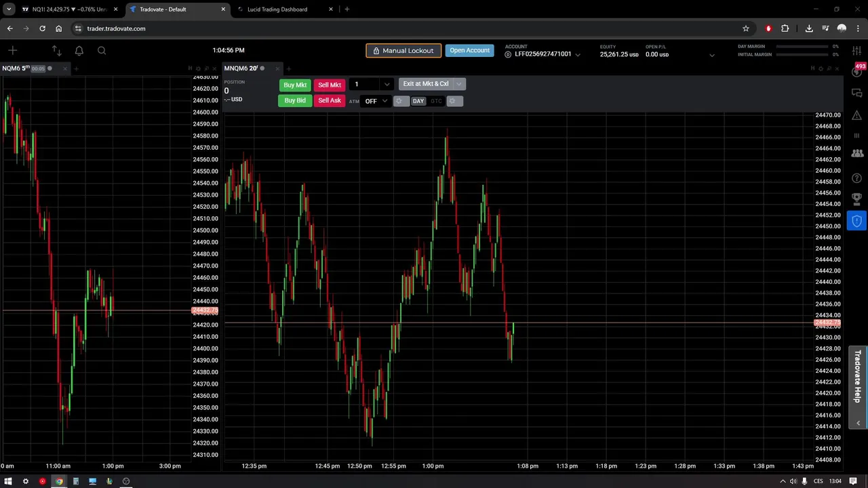Click Sell Ask button
Image resolution: width=868 pixels, height=488 pixels.
point(330,100)
